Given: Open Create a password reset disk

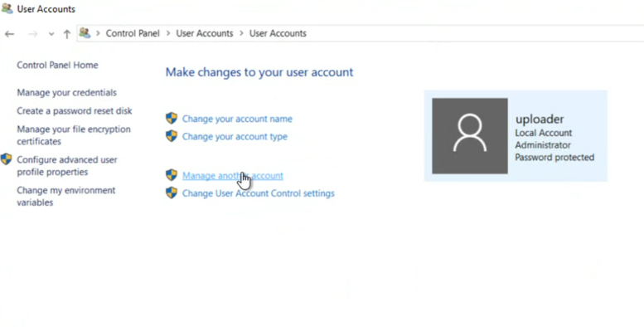Looking at the screenshot, I should click(75, 111).
